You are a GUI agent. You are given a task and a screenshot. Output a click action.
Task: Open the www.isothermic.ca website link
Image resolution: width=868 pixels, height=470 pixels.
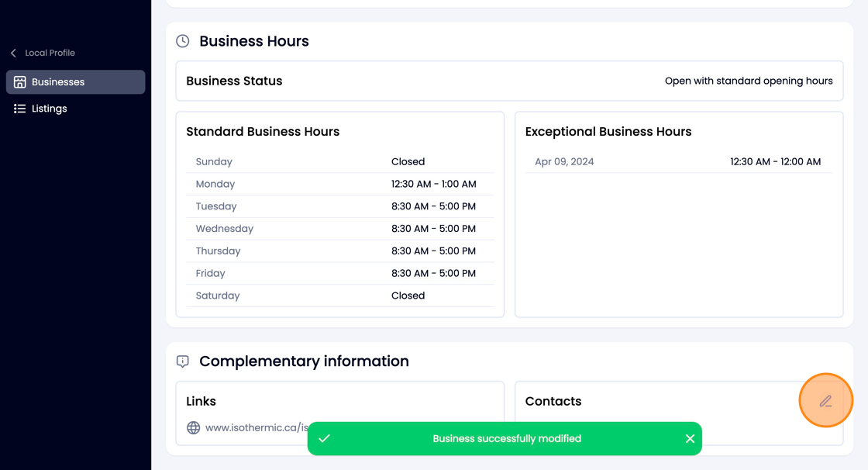coord(257,428)
